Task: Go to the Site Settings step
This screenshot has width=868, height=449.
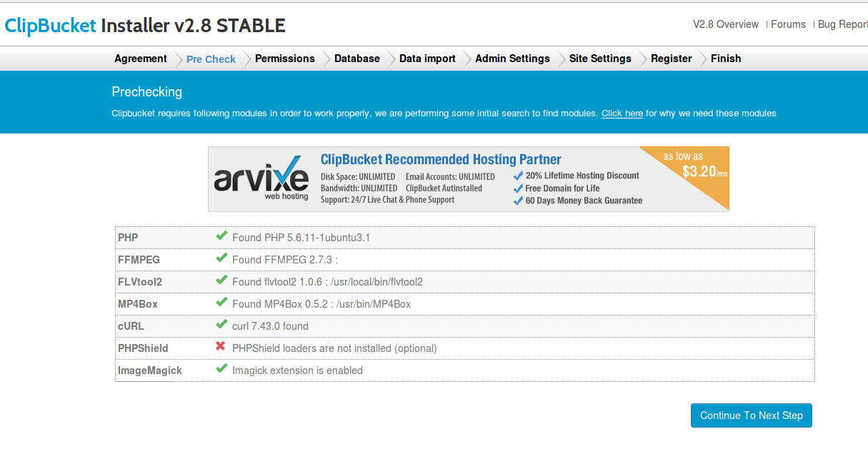Action: tap(600, 59)
